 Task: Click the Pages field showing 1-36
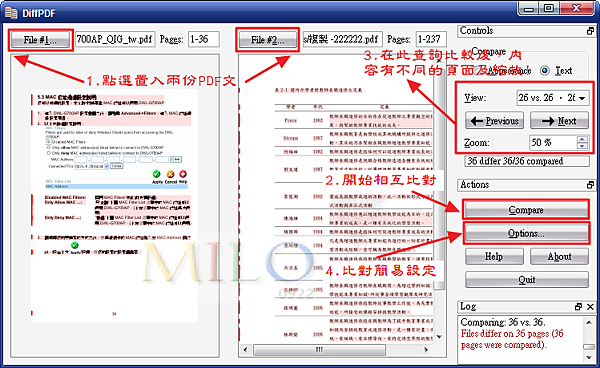point(204,39)
